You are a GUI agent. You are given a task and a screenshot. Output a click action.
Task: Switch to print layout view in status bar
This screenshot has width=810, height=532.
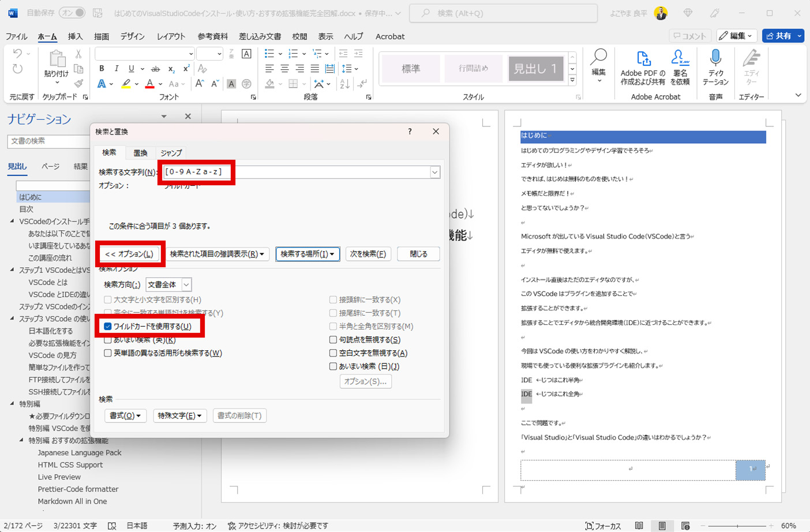pyautogui.click(x=662, y=526)
